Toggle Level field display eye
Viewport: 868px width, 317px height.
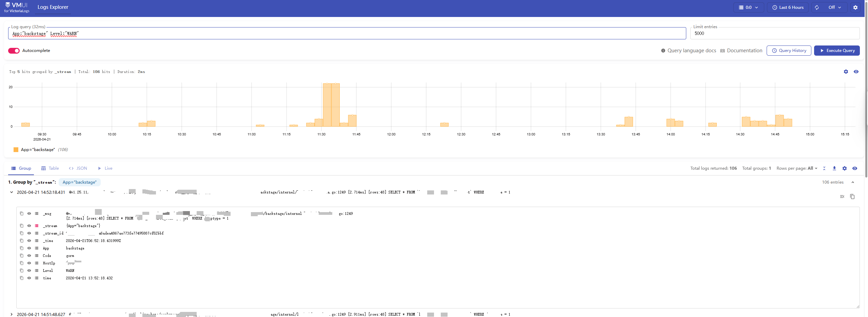(x=29, y=271)
